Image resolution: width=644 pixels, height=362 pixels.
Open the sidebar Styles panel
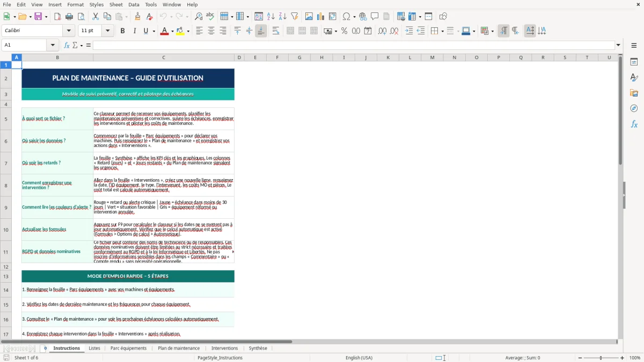634,77
